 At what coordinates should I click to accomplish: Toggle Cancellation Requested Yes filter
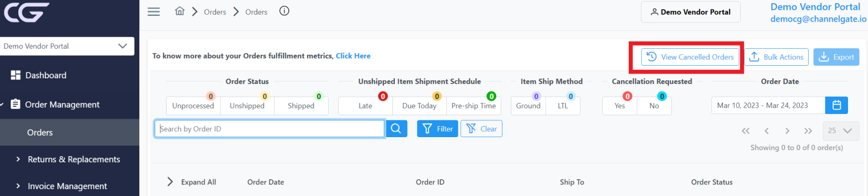click(x=620, y=106)
